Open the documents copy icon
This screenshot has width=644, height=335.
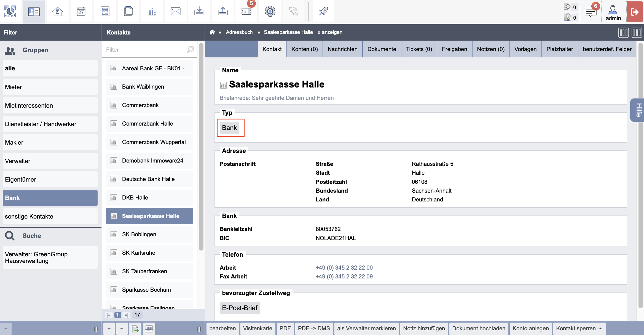128,11
